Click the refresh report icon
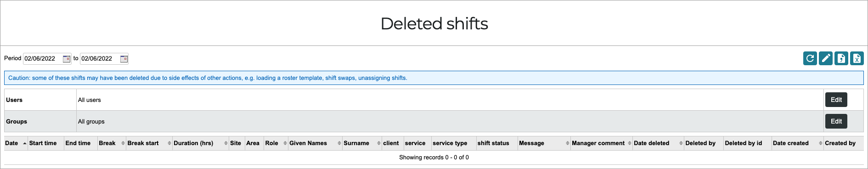The height and width of the screenshot is (169, 868). click(x=810, y=58)
